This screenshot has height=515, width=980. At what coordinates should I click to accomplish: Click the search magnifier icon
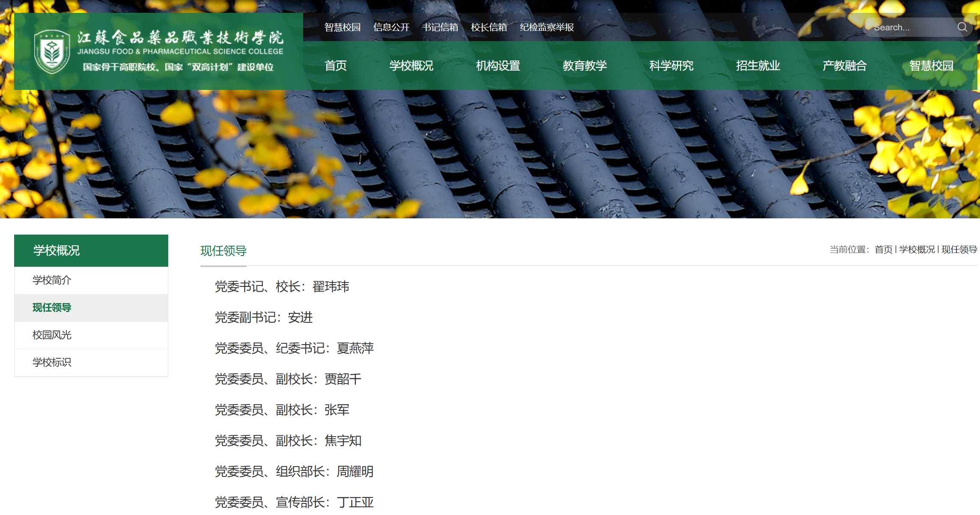pyautogui.click(x=962, y=27)
